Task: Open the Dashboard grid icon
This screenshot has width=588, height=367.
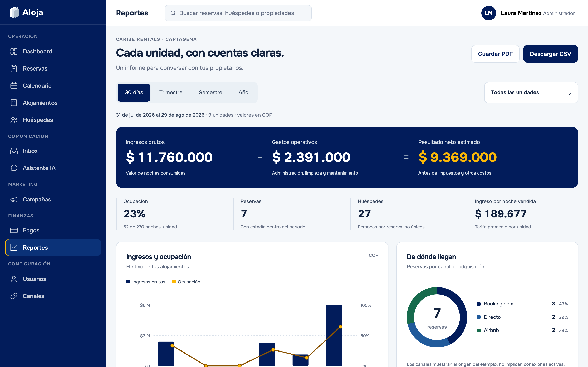Action: pos(14,51)
